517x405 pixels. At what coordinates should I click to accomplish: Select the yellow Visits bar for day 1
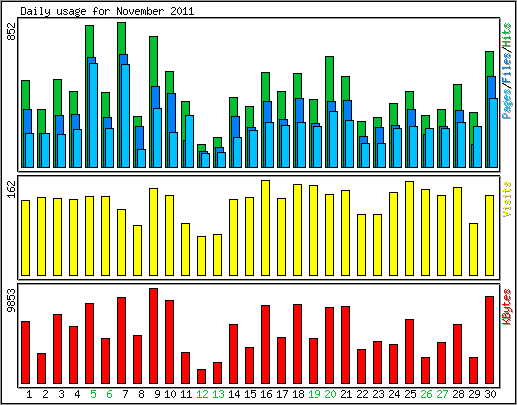(26, 238)
